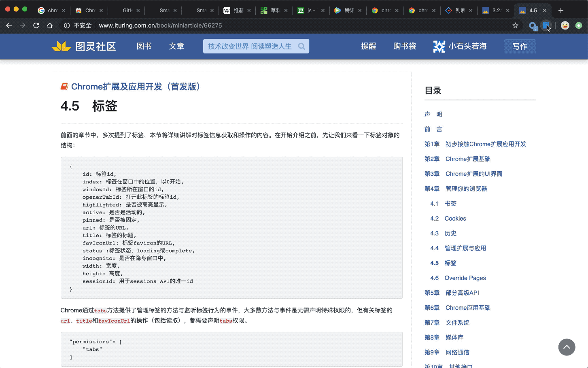Open a new browser tab
The width and height of the screenshot is (588, 368).
pyautogui.click(x=560, y=11)
